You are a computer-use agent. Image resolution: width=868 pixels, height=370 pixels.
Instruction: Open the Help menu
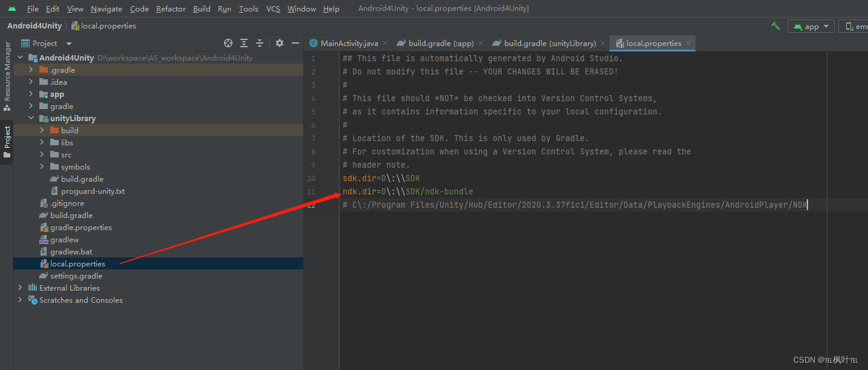pyautogui.click(x=331, y=9)
